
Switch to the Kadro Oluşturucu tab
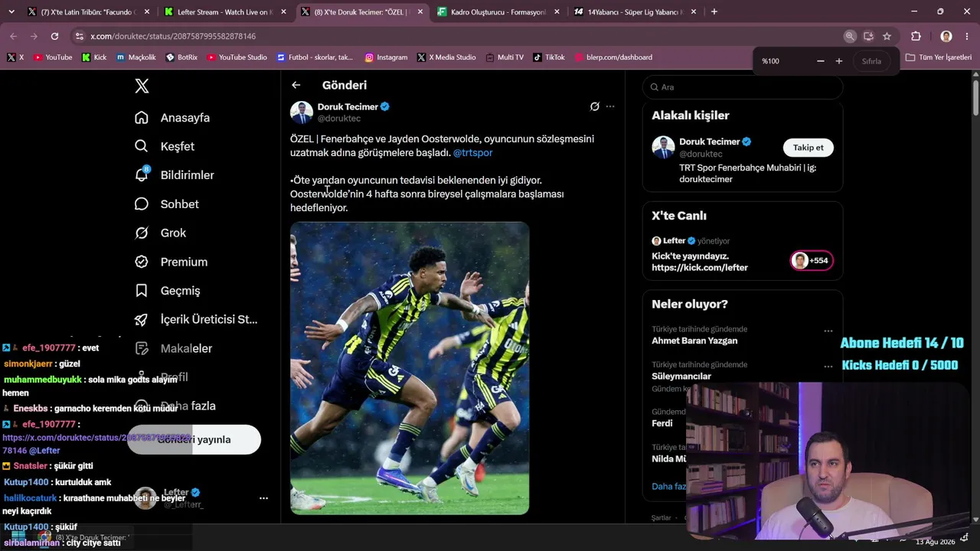(498, 12)
